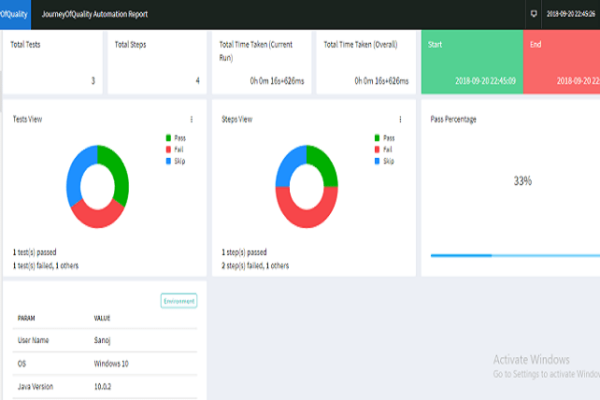Screen dimensions: 600x400
Task: Click the PARAM column header
Action: [26, 318]
